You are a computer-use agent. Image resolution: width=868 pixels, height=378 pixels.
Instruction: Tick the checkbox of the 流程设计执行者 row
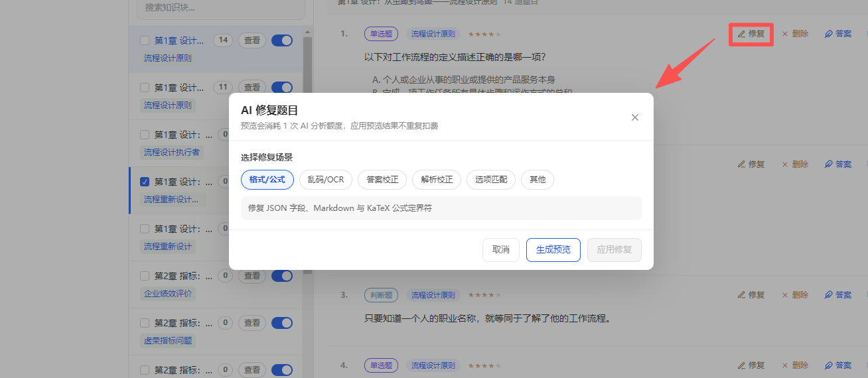145,135
